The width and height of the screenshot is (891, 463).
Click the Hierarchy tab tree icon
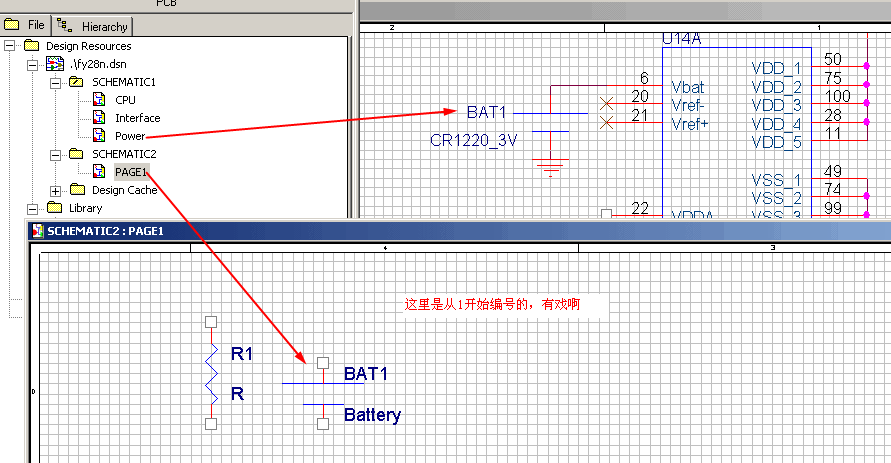coord(65,25)
